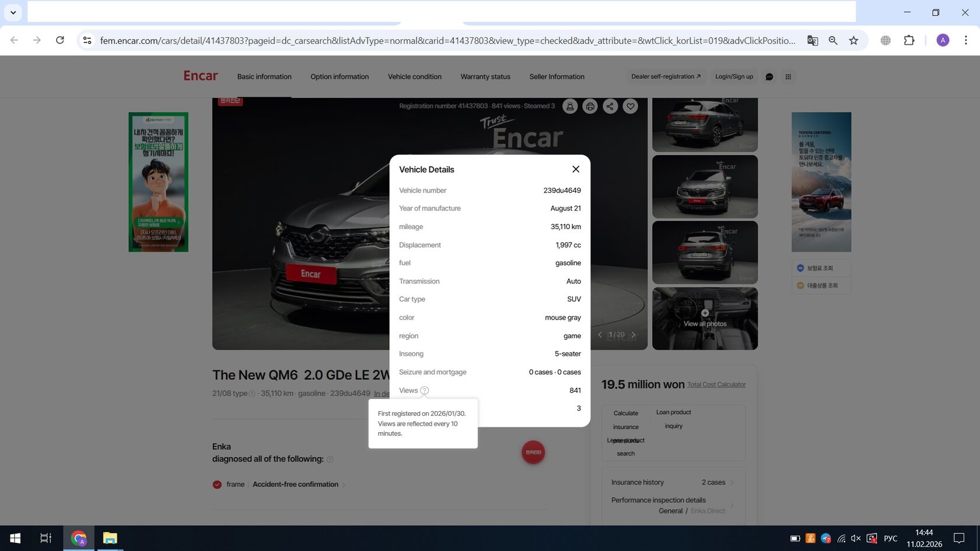This screenshot has width=980, height=551.
Task: Close the Vehicle Details popup
Action: coord(576,169)
